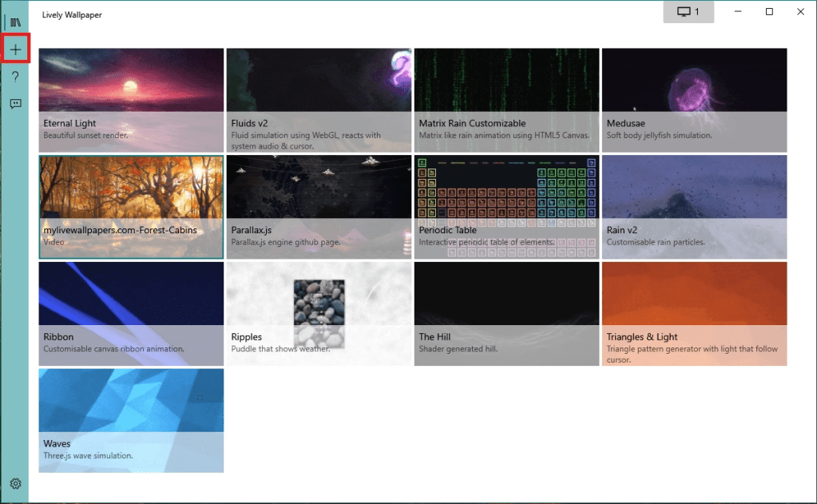Click the monitor display selector icon
817x504 pixels.
pos(688,11)
